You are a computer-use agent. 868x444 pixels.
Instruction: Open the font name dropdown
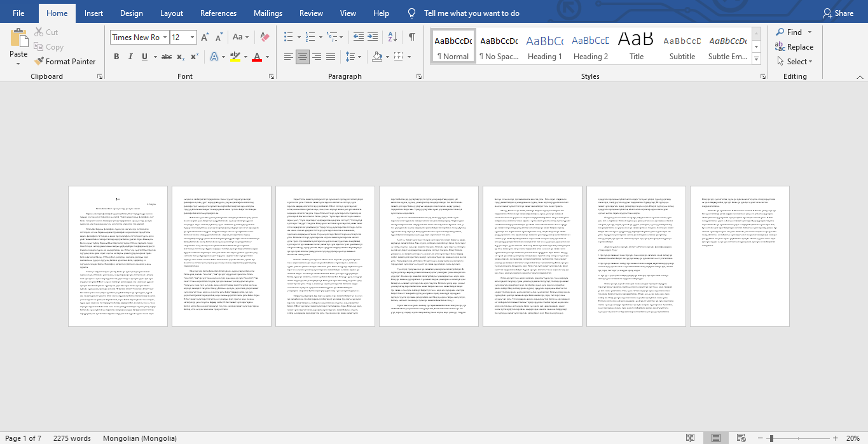point(165,38)
